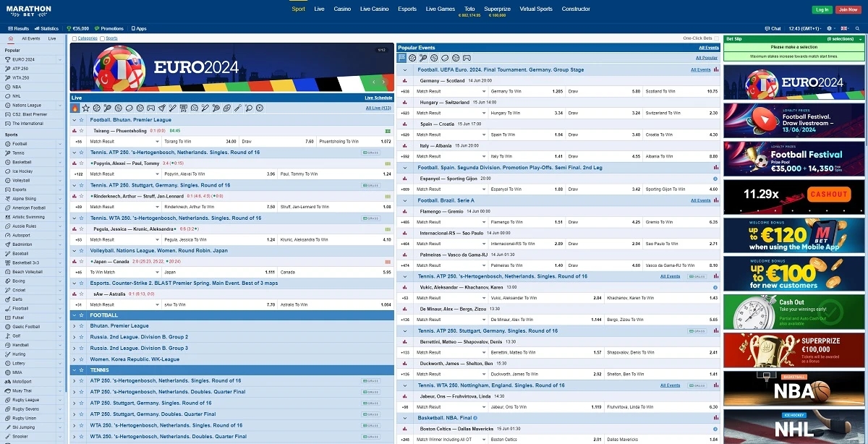Image resolution: width=868 pixels, height=444 pixels.
Task: Toggle the One-Click Bets switch
Action: tap(717, 38)
